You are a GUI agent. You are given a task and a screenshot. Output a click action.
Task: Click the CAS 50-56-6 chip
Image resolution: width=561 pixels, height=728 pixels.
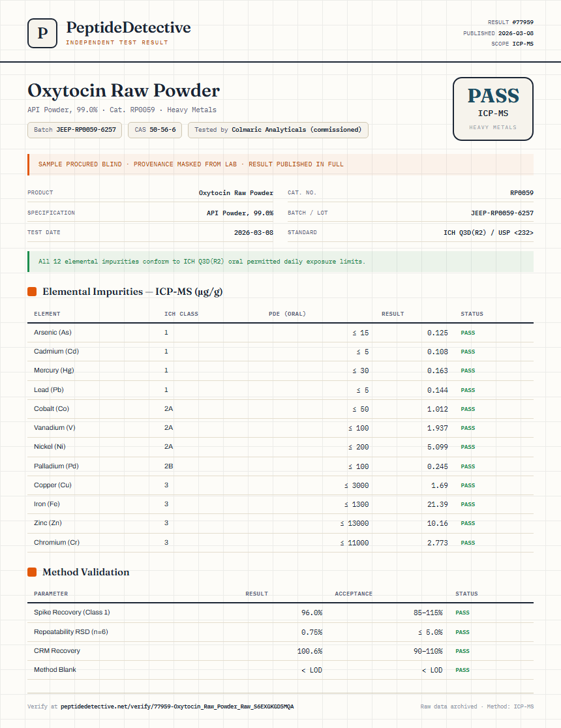click(x=155, y=130)
